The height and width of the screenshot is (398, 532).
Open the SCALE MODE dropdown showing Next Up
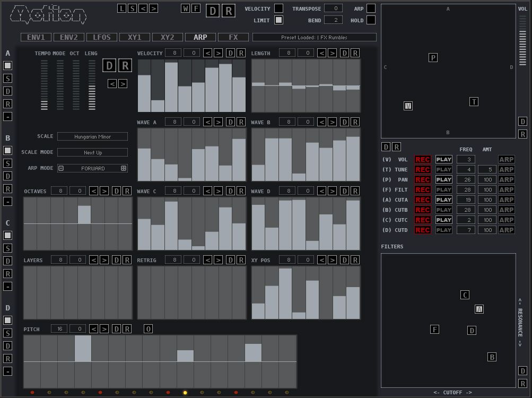pos(92,152)
